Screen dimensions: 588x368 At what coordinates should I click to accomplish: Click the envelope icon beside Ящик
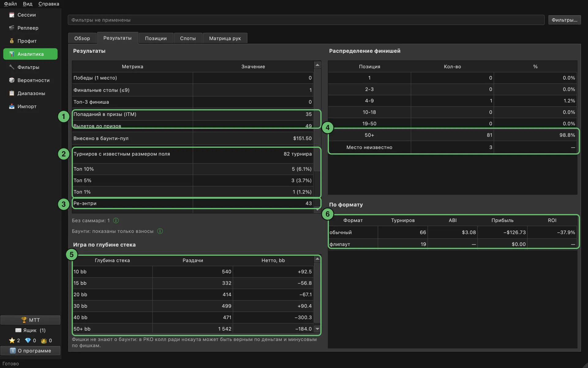pos(18,330)
